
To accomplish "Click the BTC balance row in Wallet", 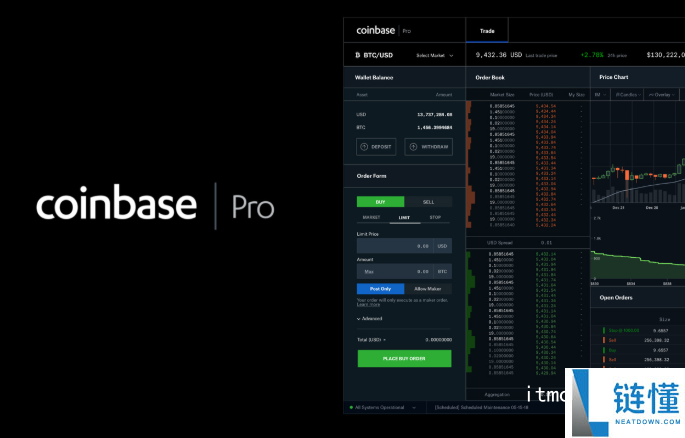I will pos(404,128).
